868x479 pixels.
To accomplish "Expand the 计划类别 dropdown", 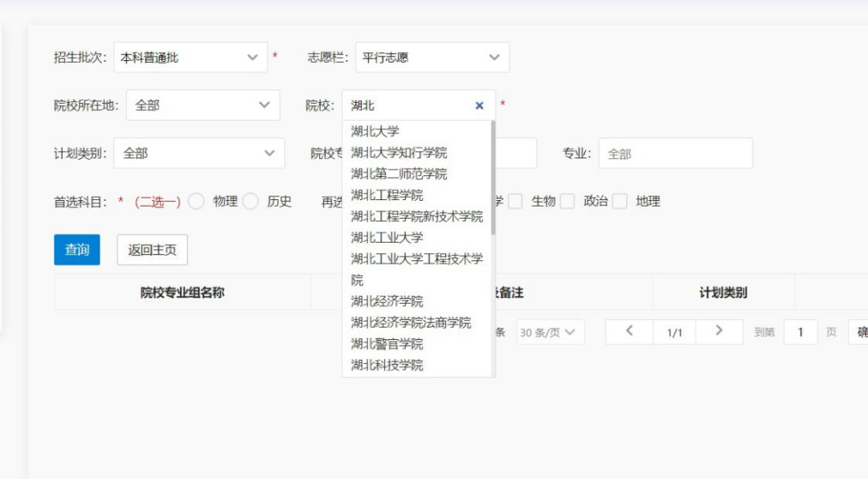I will pyautogui.click(x=199, y=154).
